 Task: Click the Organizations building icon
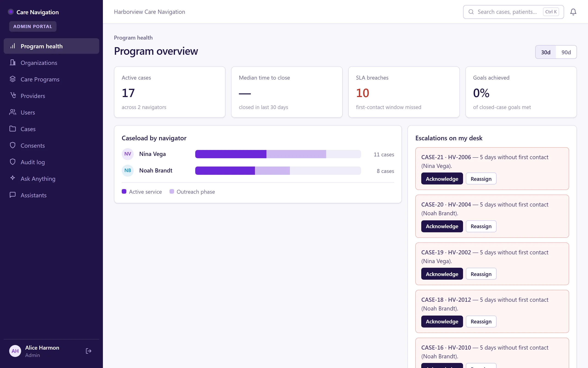(13, 63)
